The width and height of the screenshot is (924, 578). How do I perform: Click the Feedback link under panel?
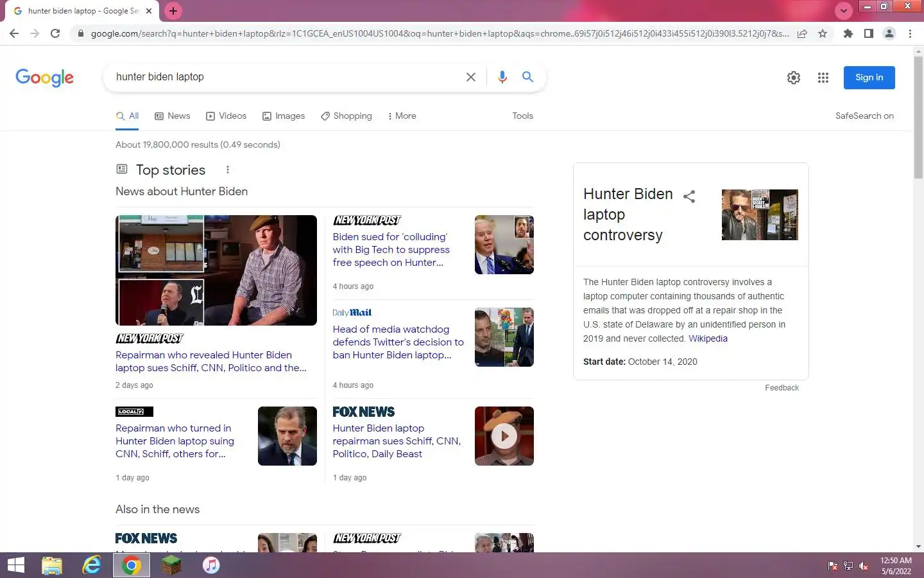click(782, 388)
